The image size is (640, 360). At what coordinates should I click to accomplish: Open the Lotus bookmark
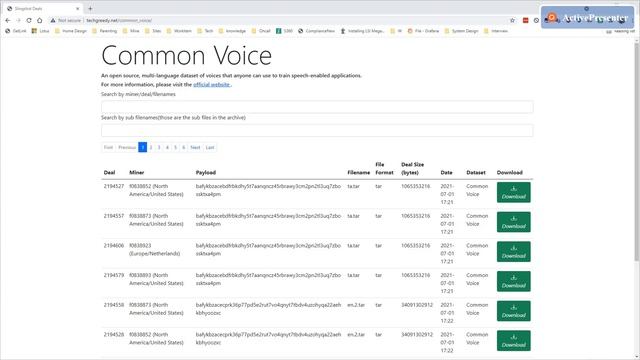pos(40,31)
